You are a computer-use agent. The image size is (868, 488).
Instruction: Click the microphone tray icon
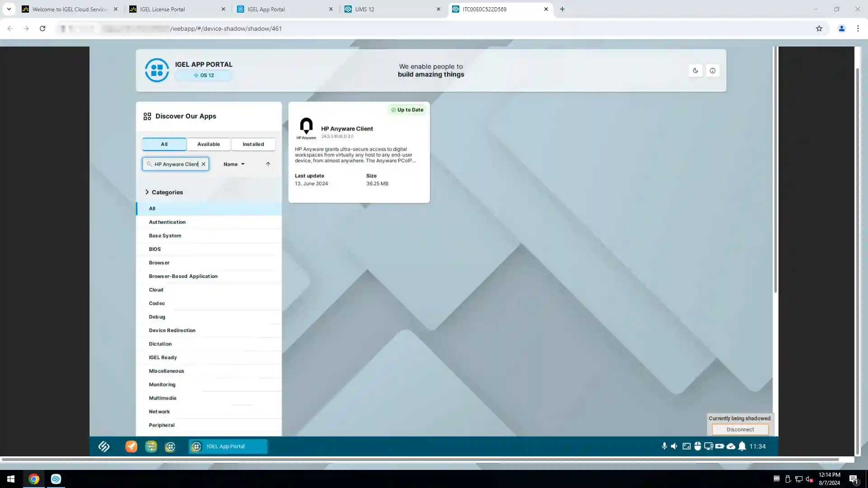(664, 446)
